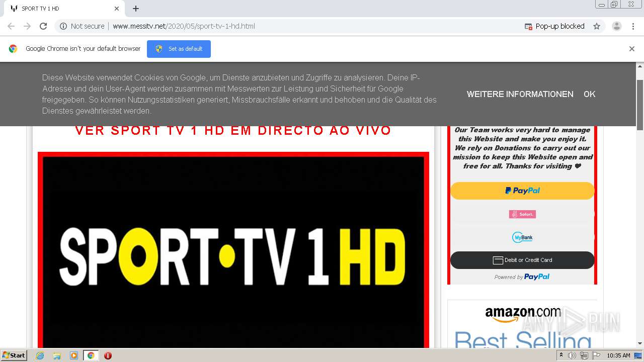Click the address bar URL

pyautogui.click(x=184, y=26)
